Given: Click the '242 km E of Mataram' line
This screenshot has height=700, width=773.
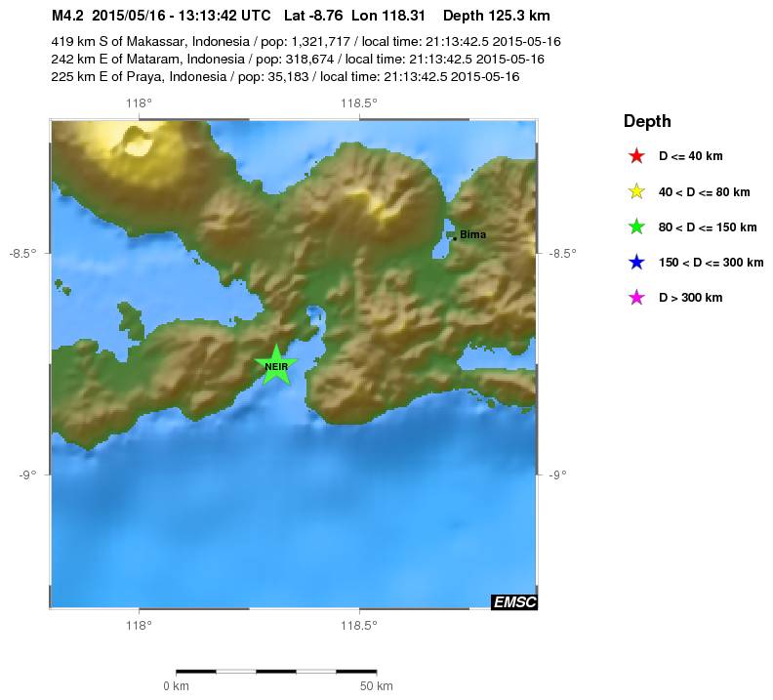Looking at the screenshot, I should tap(298, 60).
